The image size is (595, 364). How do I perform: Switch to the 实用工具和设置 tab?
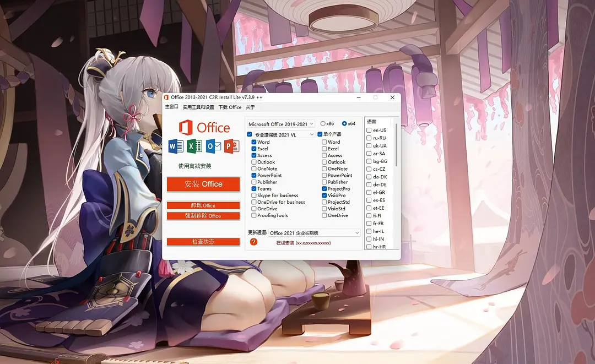198,107
